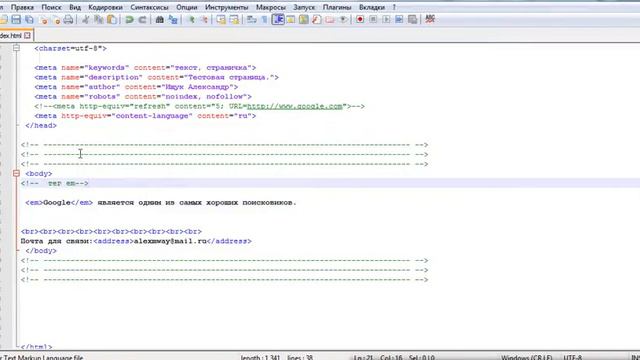Collapse the fold marker beside charset line
The image size is (640, 360).
(x=16, y=48)
